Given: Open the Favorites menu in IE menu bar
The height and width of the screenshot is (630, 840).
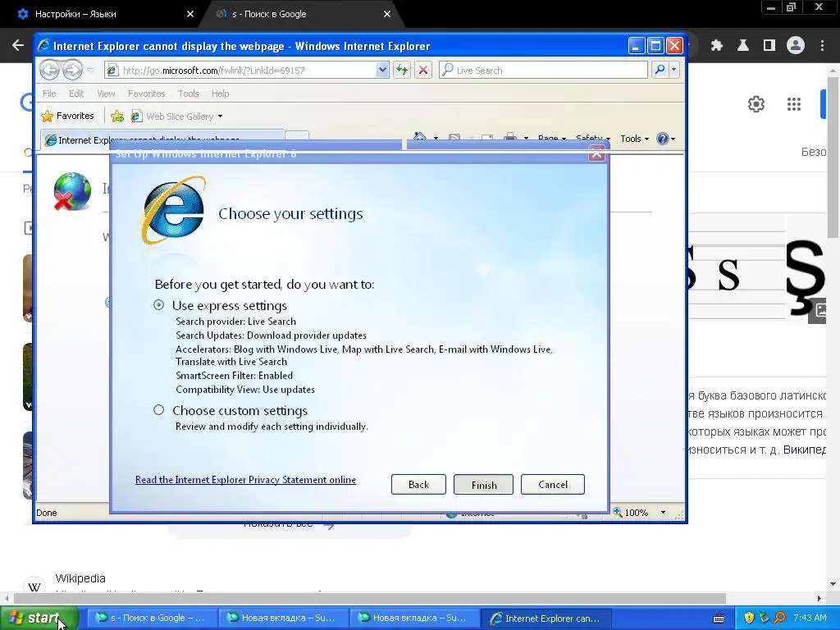Looking at the screenshot, I should (146, 94).
